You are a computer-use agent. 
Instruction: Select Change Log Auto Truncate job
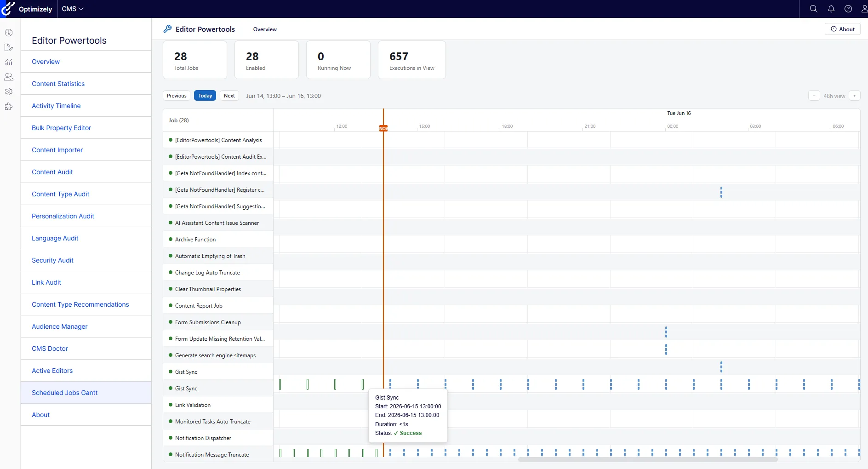[218, 273]
